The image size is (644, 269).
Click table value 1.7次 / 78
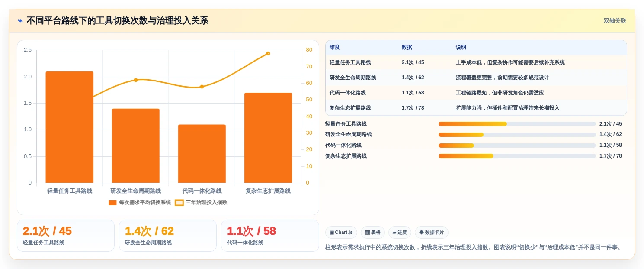pyautogui.click(x=413, y=108)
